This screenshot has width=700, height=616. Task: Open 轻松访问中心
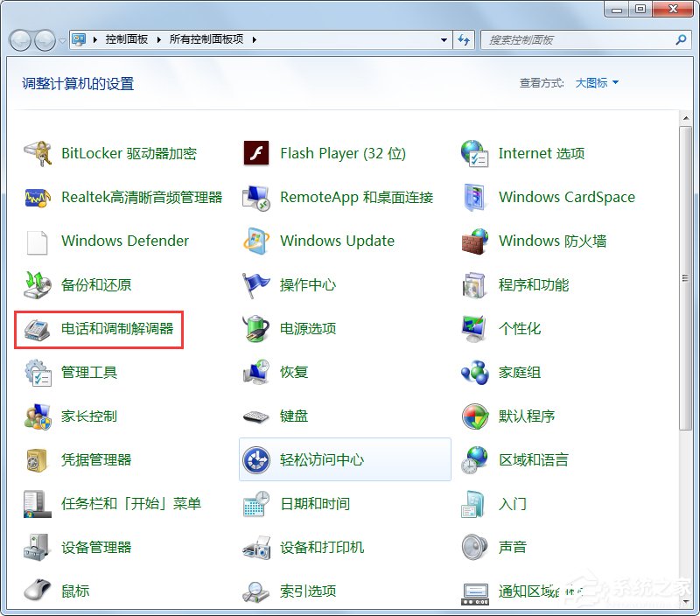pos(324,459)
